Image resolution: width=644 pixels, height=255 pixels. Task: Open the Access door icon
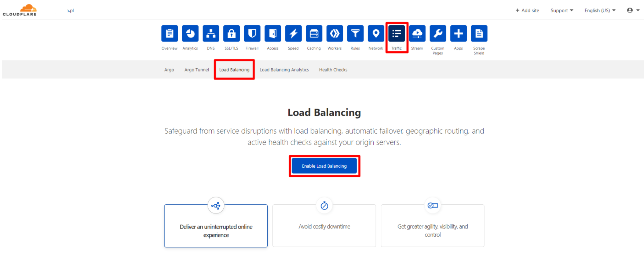pyautogui.click(x=273, y=34)
